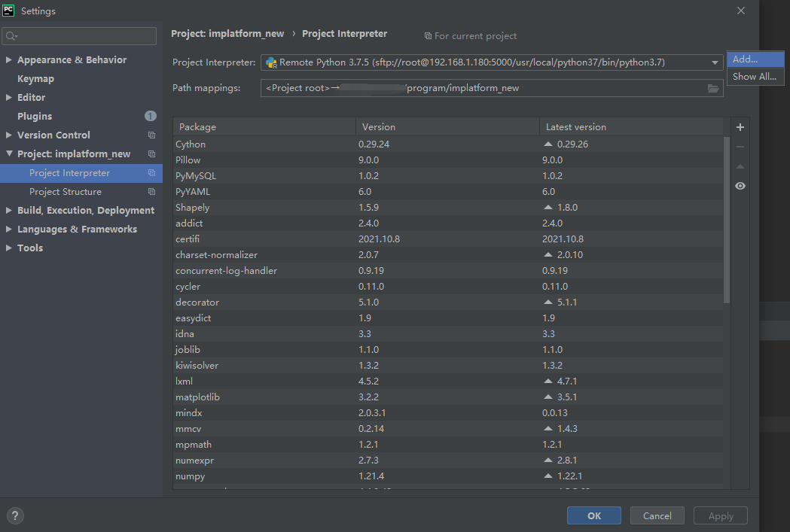Image resolution: width=790 pixels, height=532 pixels.
Task: Click the Plugins update count badge
Action: pyautogui.click(x=150, y=117)
